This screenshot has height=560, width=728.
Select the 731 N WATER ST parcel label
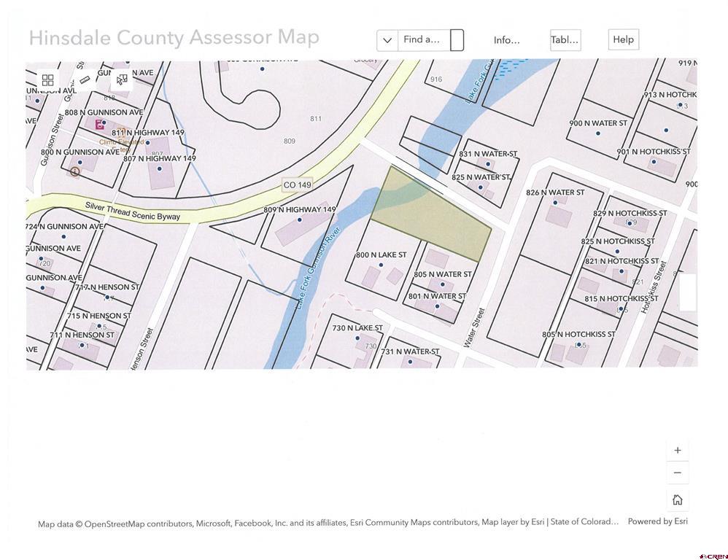[x=410, y=351]
